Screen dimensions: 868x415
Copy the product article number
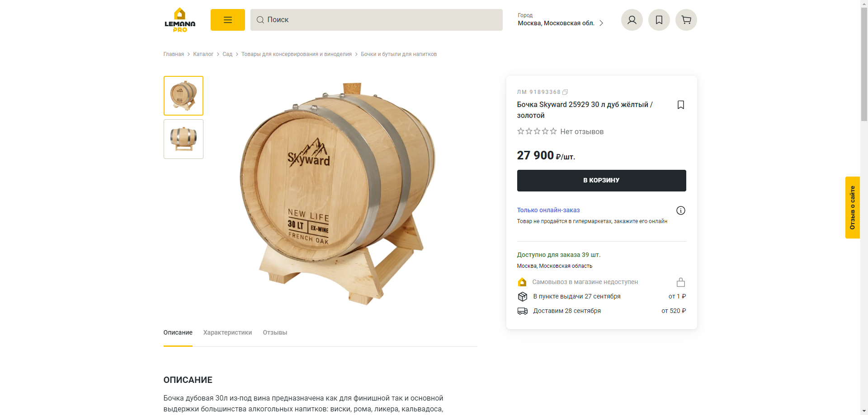click(565, 92)
